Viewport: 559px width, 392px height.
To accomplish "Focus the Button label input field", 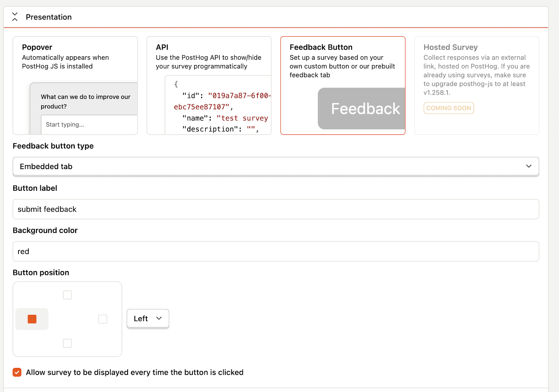I will 276,209.
